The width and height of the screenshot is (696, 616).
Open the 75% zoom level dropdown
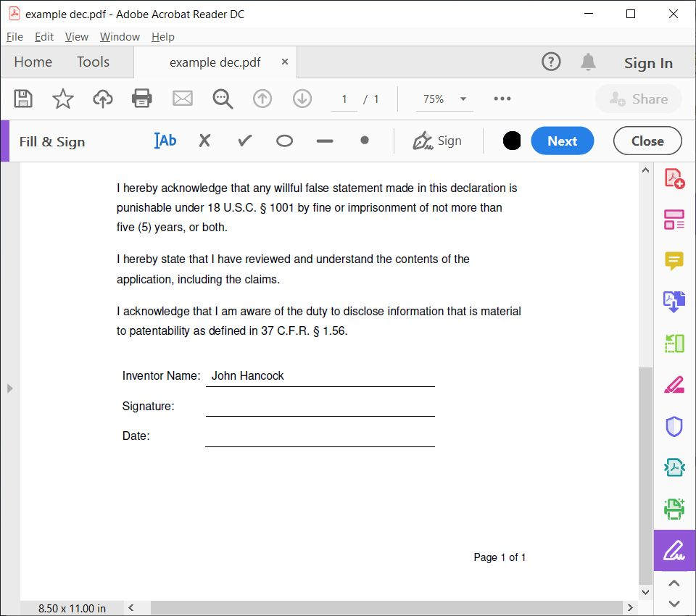pyautogui.click(x=444, y=99)
